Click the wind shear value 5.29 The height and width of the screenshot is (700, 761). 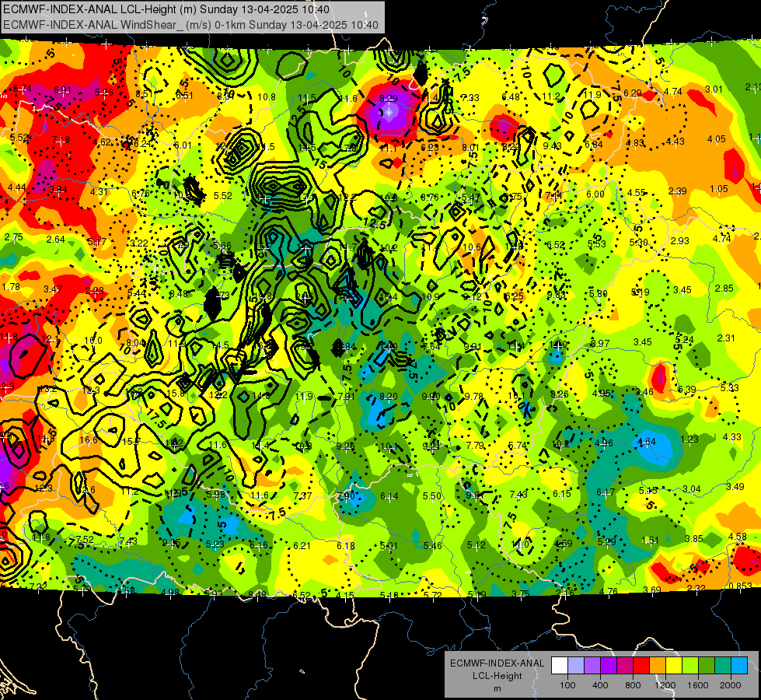pyautogui.click(x=606, y=542)
